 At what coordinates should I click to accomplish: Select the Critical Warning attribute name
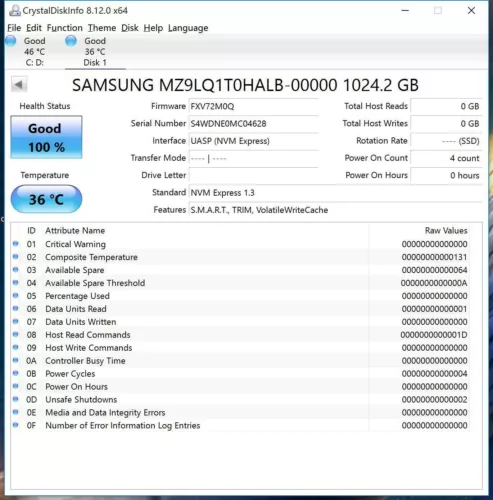click(75, 244)
